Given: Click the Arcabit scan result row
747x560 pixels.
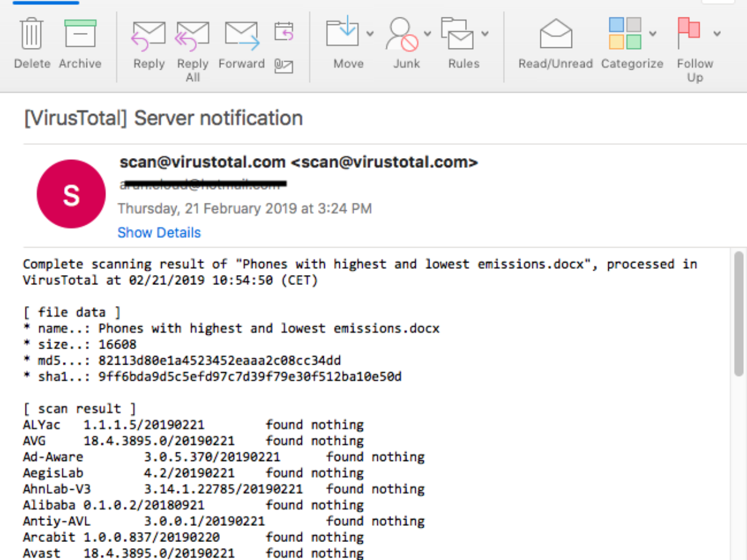Looking at the screenshot, I should (193, 538).
